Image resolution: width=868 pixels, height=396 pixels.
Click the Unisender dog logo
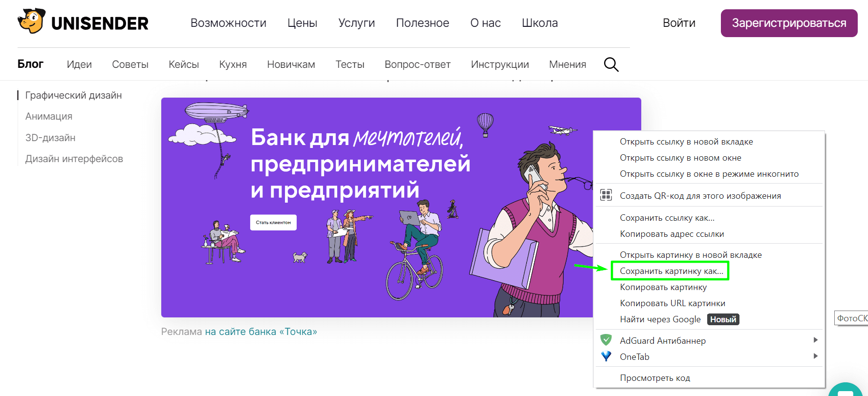tap(32, 21)
